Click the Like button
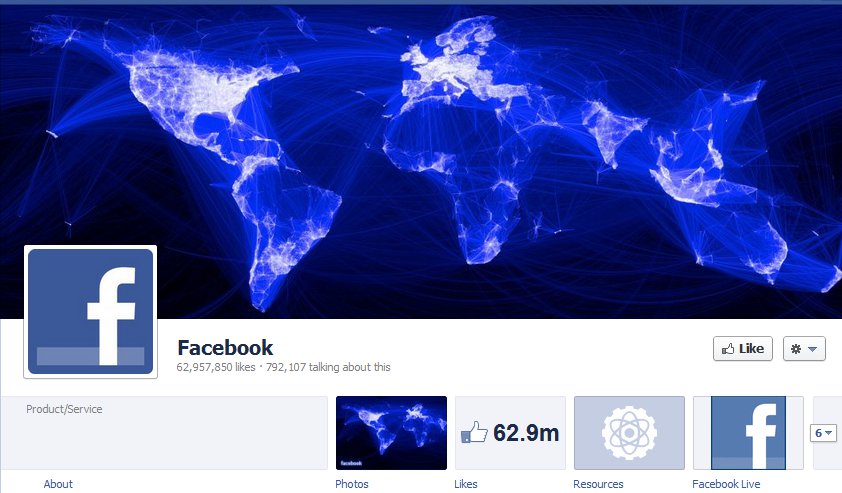Image resolution: width=842 pixels, height=493 pixels. (743, 349)
